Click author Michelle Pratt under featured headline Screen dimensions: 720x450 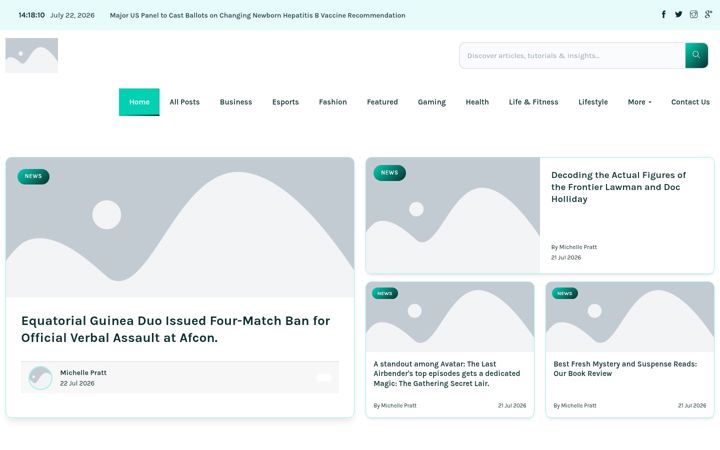tap(83, 372)
